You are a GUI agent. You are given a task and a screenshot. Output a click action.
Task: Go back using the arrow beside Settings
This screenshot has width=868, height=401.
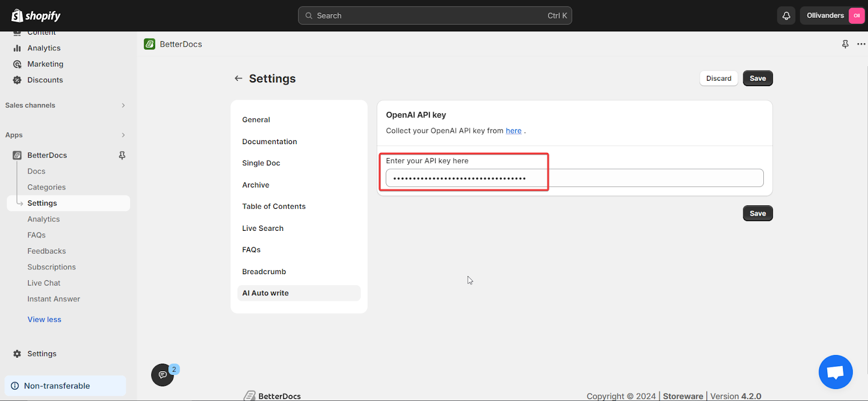238,79
